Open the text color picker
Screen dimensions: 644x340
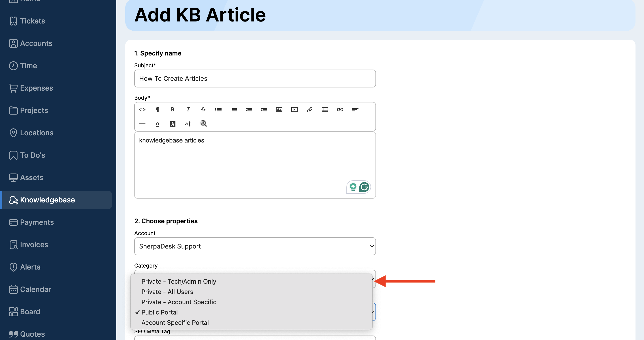[158, 124]
